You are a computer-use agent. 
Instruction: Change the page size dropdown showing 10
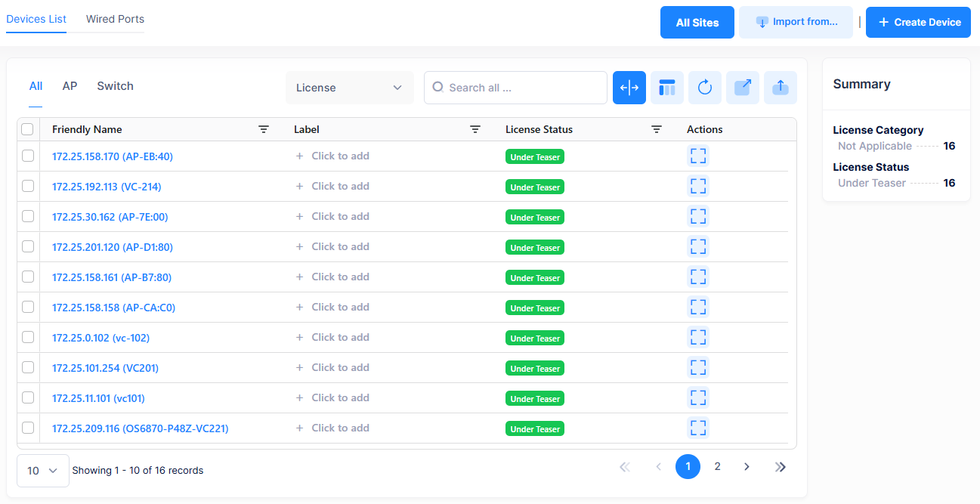click(43, 470)
